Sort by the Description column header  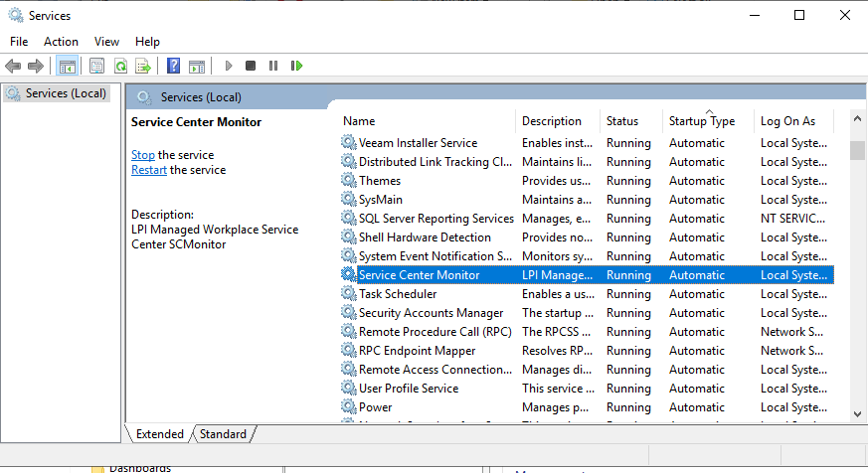point(552,121)
